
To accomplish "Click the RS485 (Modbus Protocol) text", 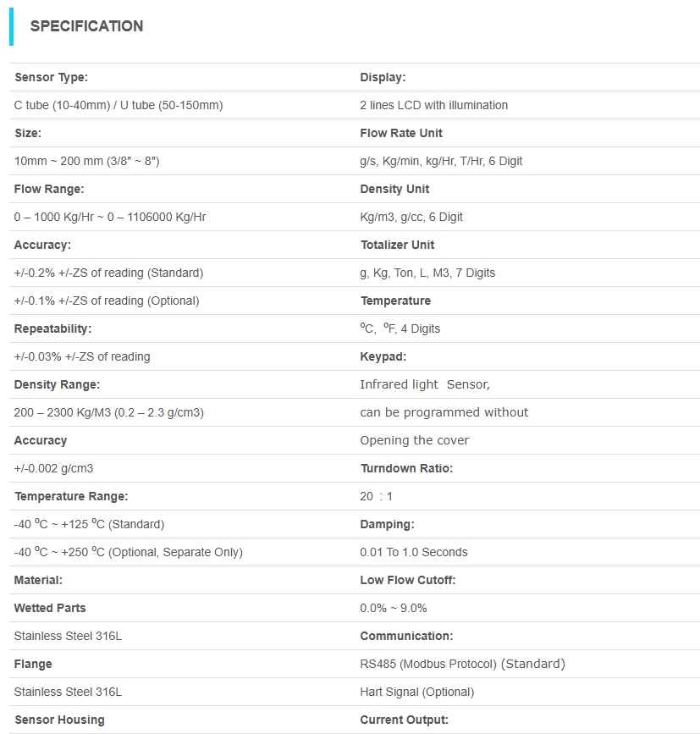I will click(x=462, y=664).
